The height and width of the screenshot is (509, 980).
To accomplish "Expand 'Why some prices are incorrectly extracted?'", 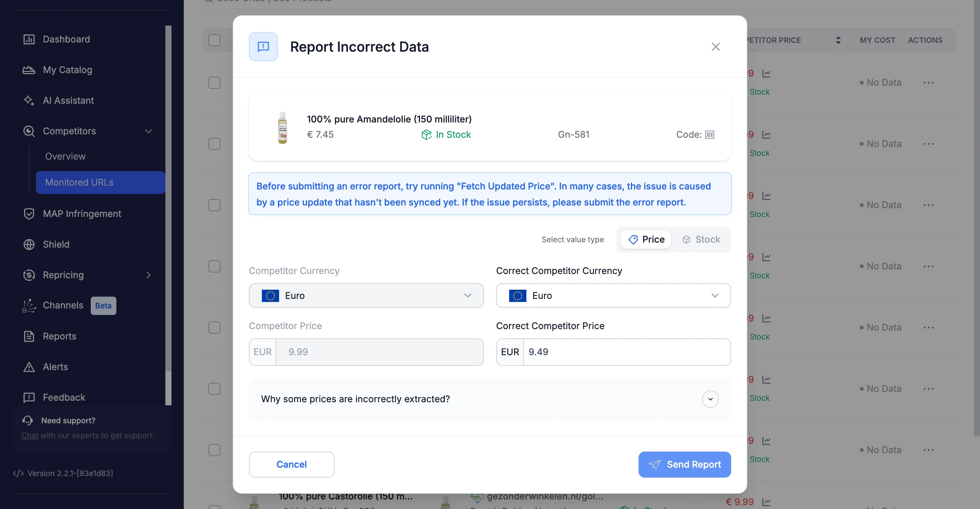I will [x=710, y=399].
